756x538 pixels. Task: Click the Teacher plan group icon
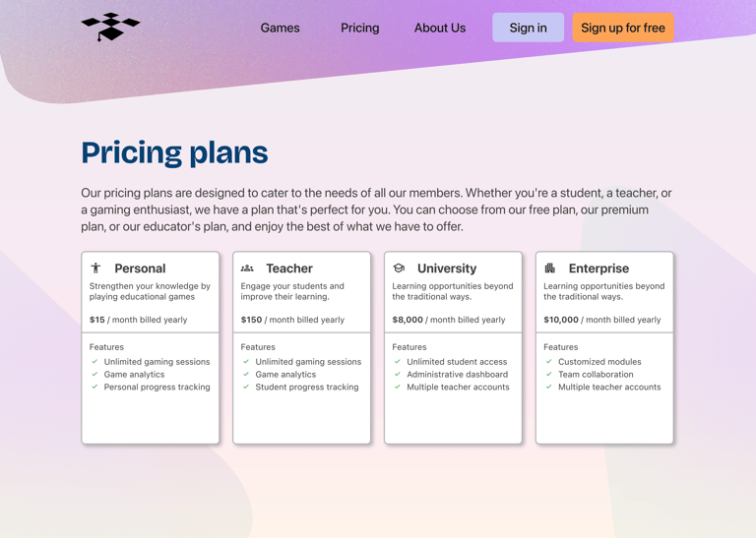pyautogui.click(x=247, y=268)
